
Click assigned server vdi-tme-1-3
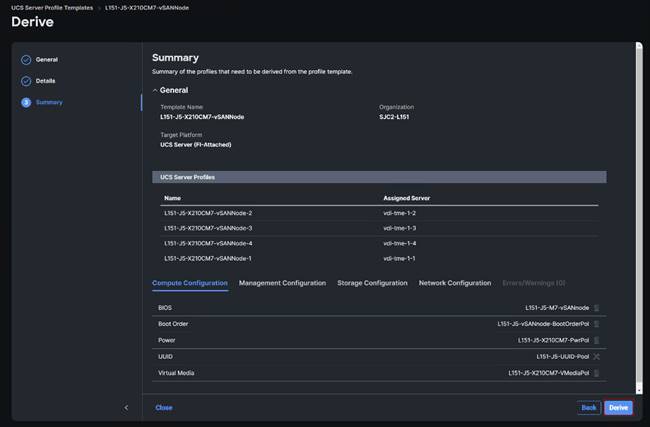point(399,228)
